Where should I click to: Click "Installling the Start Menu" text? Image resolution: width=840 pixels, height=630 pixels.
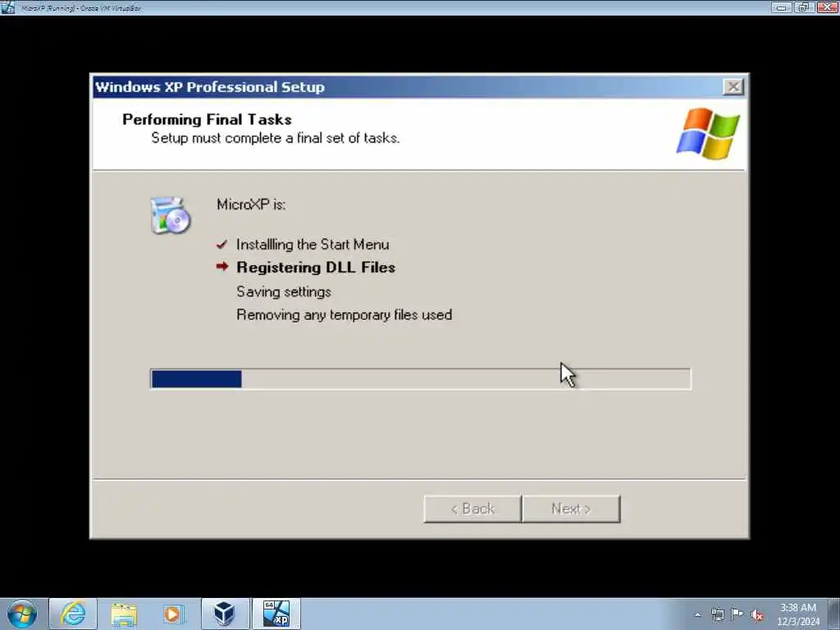(x=313, y=244)
